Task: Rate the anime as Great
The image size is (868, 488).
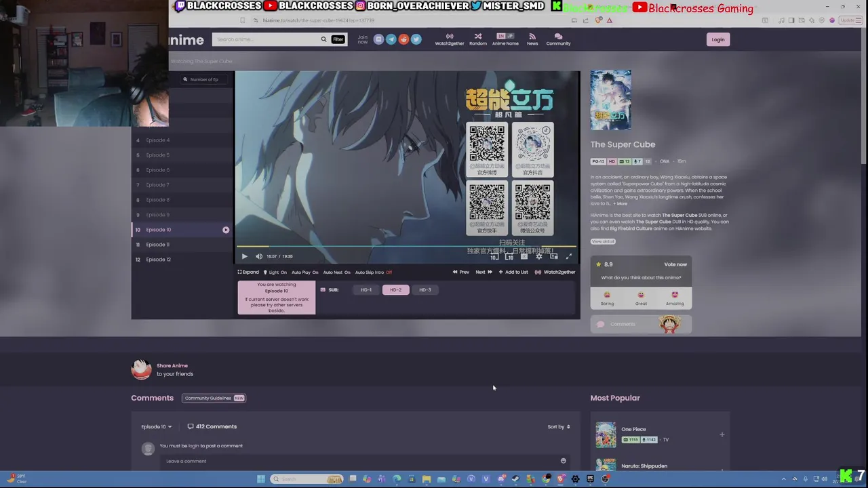Action: [x=641, y=298]
